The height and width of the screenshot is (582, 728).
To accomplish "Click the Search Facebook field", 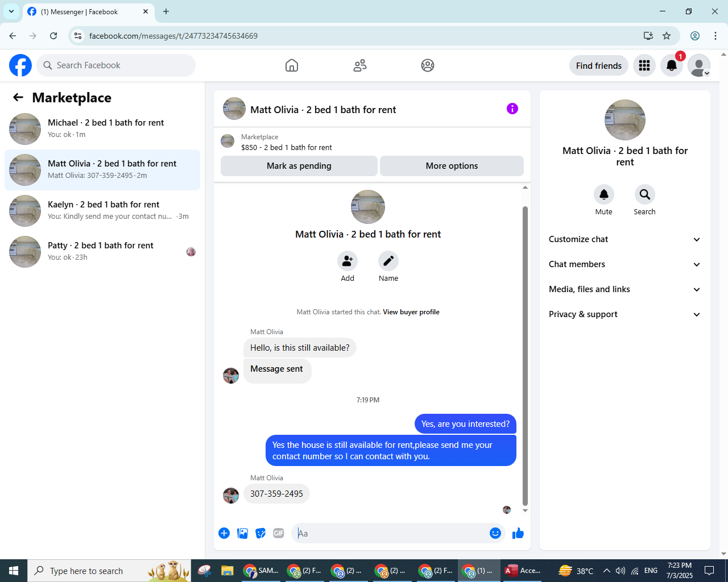I will pyautogui.click(x=116, y=65).
